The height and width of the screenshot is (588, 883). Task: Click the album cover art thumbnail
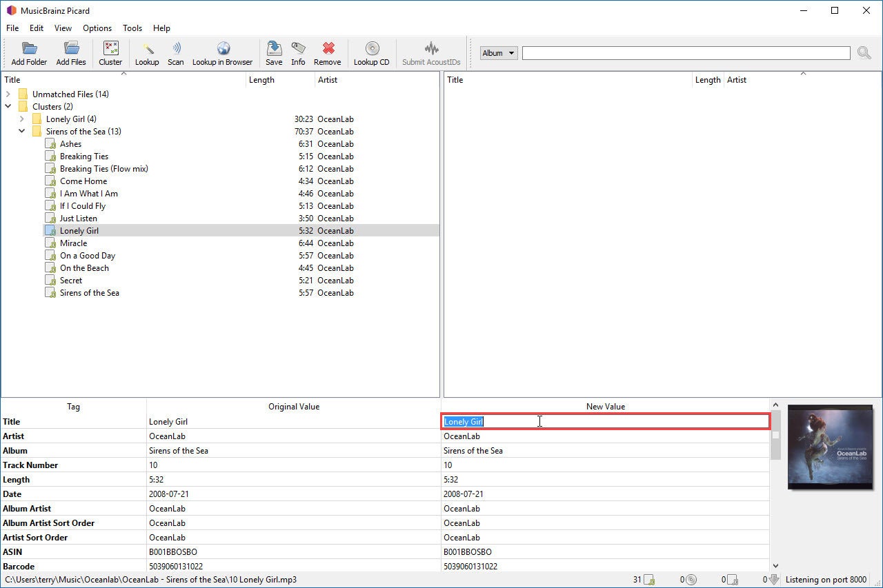[830, 447]
